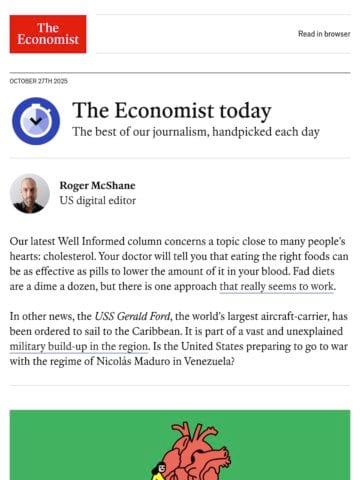360x480 pixels.
Task: Click the October 27th 2025 date label
Action: pos(39,81)
